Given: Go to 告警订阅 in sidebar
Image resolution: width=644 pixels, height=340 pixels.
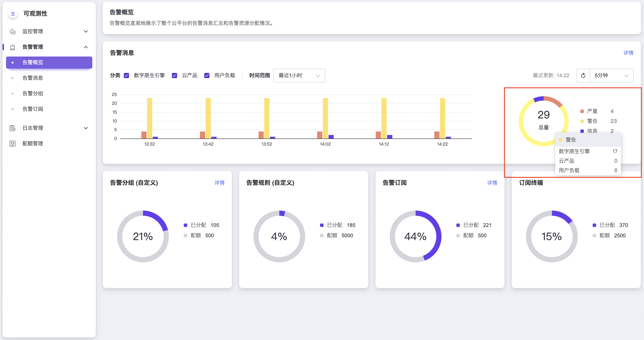Looking at the screenshot, I should coord(33,109).
